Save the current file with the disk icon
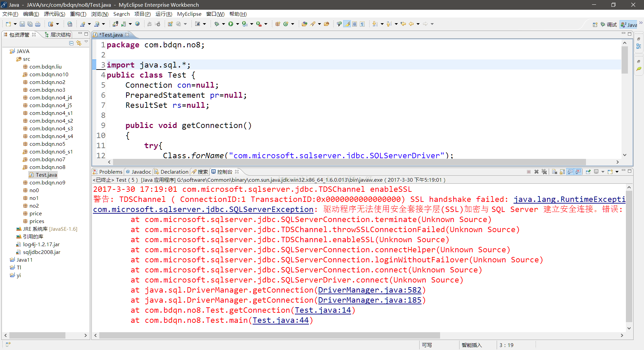The image size is (644, 350). 22,24
